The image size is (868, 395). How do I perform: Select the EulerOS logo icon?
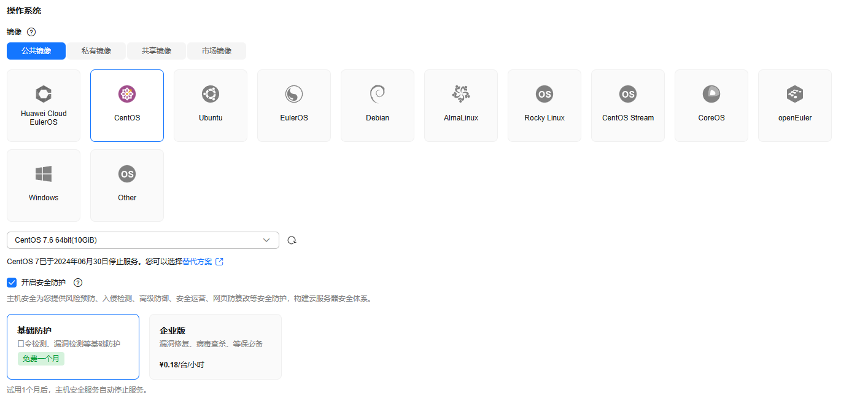[294, 94]
